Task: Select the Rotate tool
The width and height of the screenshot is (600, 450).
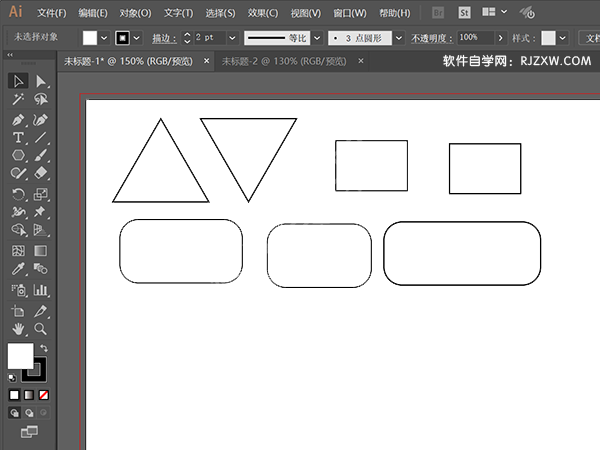Action: point(18,194)
